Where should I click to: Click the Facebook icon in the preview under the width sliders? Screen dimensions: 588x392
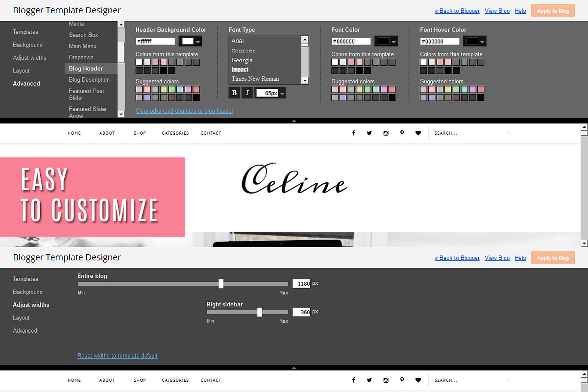[x=354, y=380]
